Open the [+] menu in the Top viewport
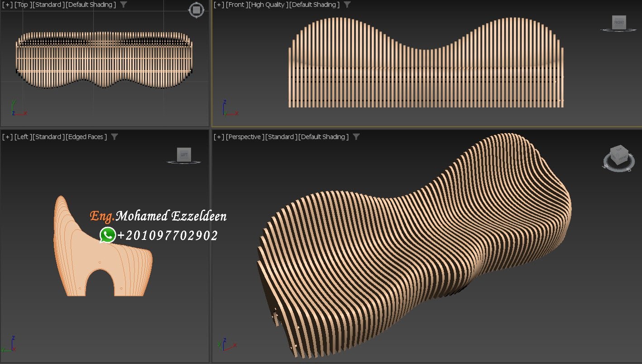This screenshot has height=364, width=642. tap(7, 5)
